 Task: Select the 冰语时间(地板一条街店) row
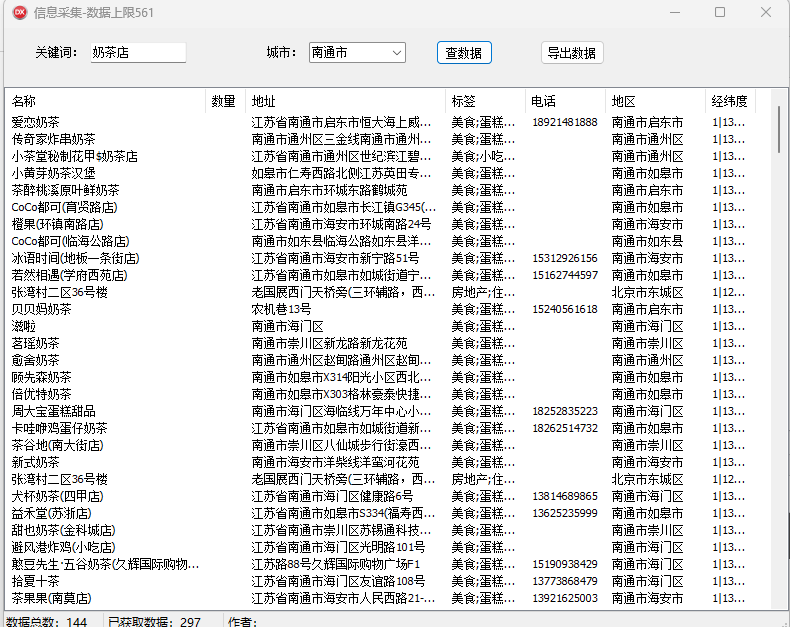pyautogui.click(x=75, y=258)
